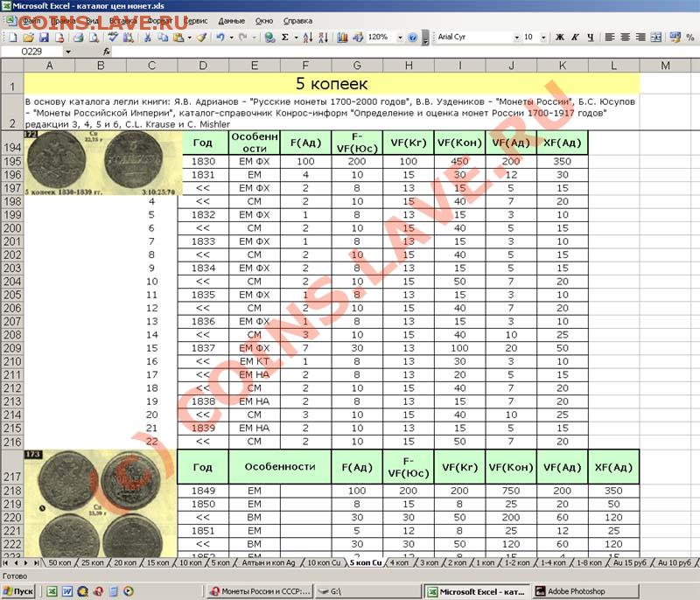Apply the Percent style icon

pyautogui.click(x=690, y=38)
